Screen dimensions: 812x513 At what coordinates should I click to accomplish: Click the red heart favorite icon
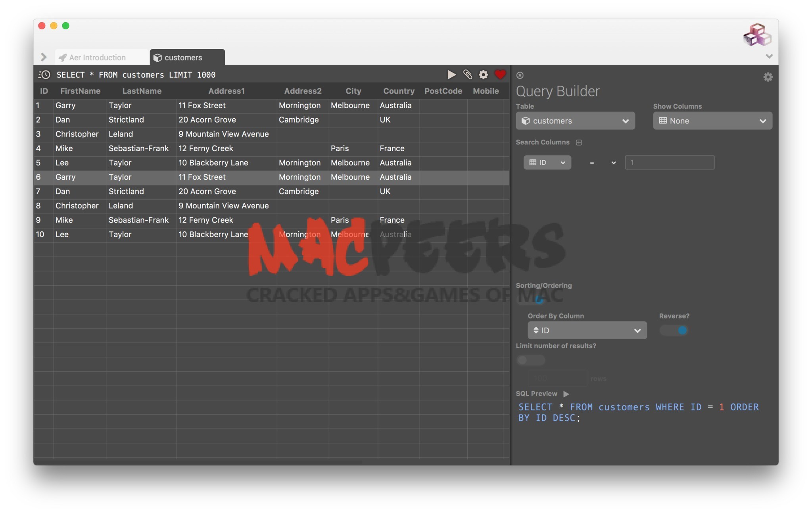point(500,75)
